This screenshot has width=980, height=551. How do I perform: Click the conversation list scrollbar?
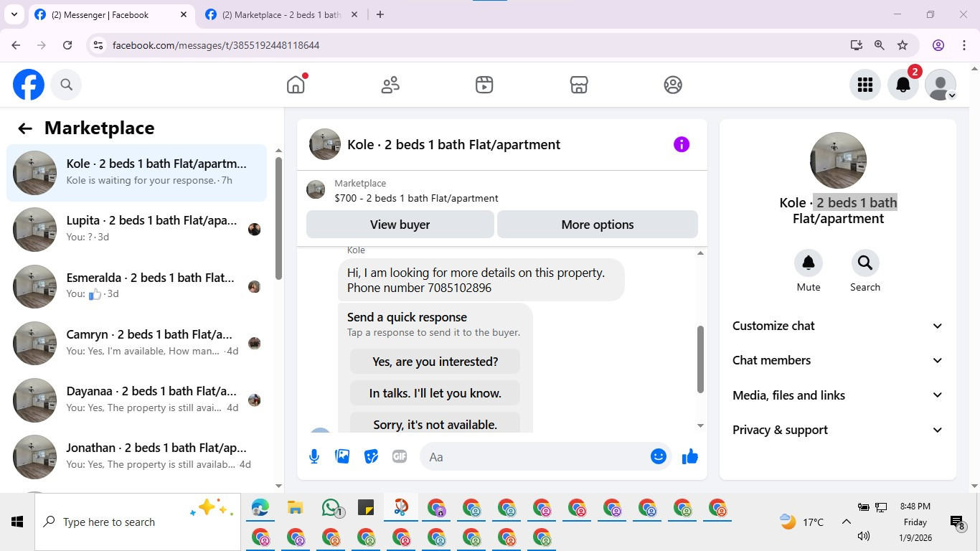[x=278, y=219]
